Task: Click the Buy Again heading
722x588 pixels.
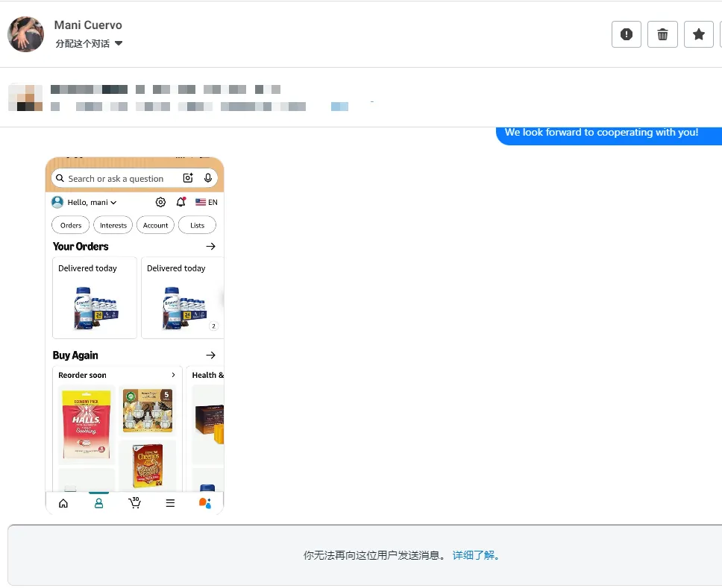Action: click(x=75, y=355)
